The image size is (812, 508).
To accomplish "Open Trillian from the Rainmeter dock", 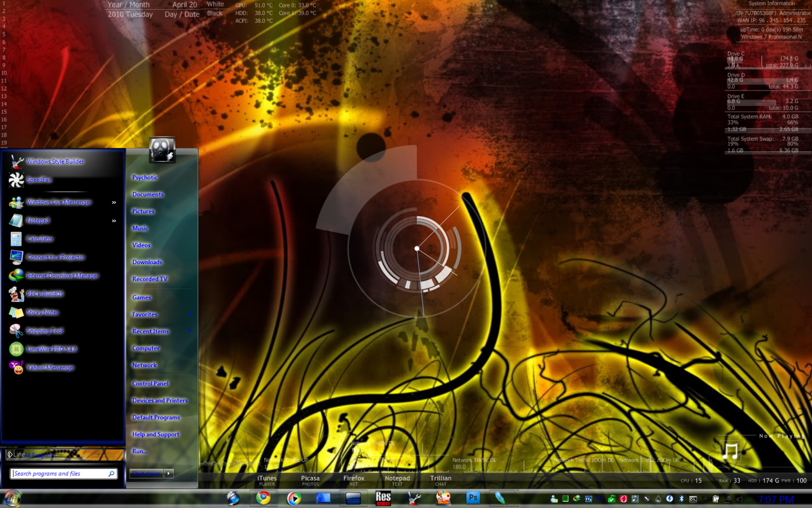I will coord(441,480).
